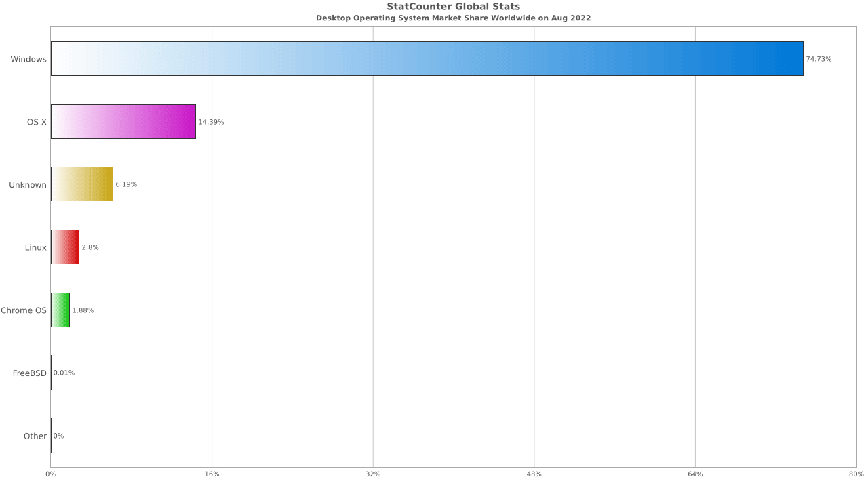Click the green Chrome OS bar

click(60, 310)
